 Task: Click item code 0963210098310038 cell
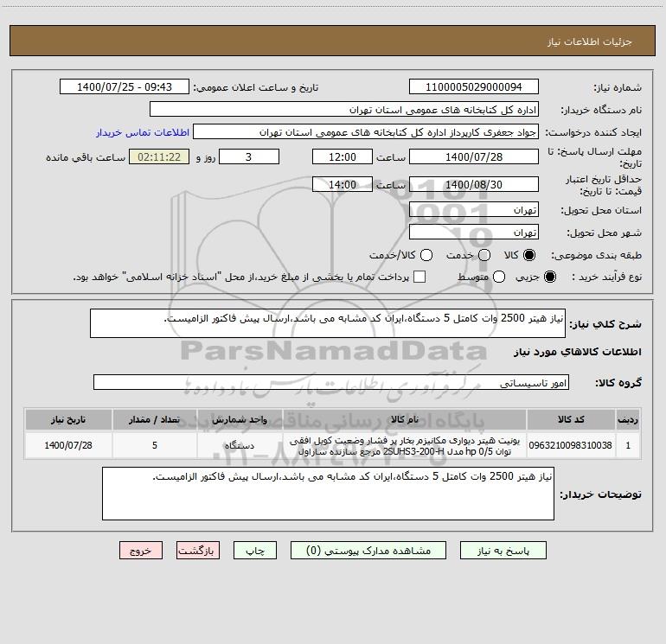[x=571, y=445]
